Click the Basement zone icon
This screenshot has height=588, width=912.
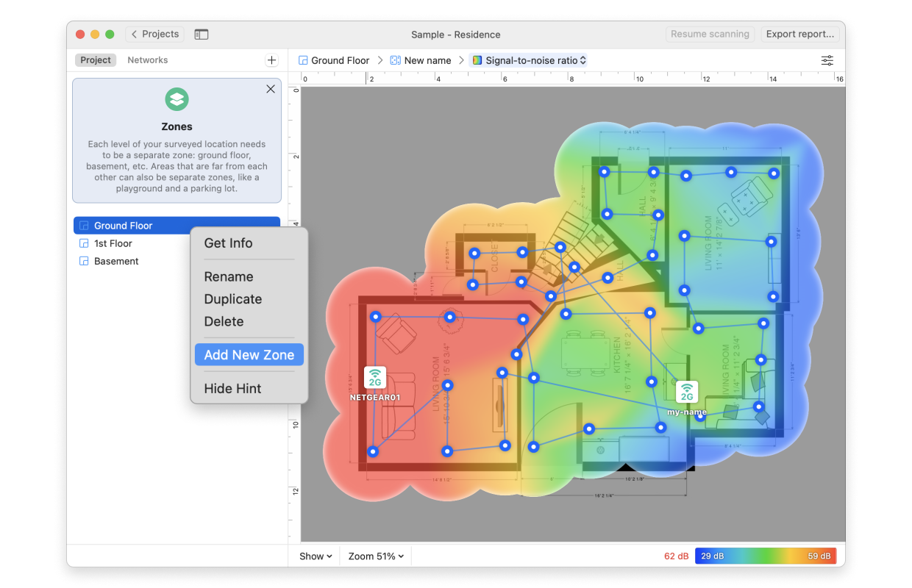[x=85, y=261]
